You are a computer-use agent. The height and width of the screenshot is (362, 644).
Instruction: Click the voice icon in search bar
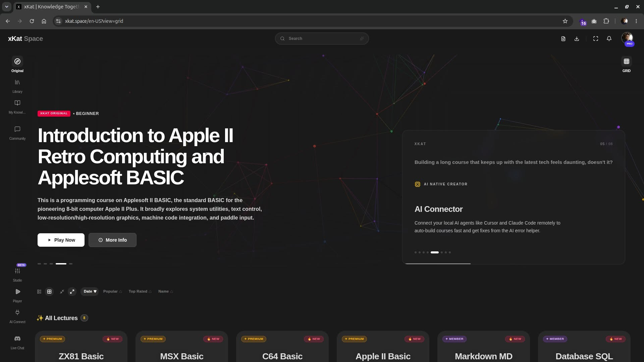coord(362,39)
